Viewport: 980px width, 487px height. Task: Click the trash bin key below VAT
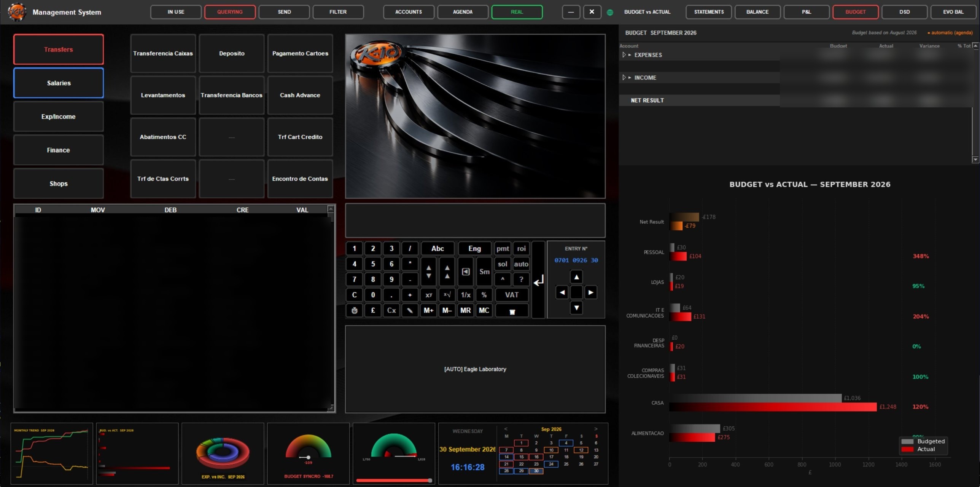pyautogui.click(x=512, y=310)
